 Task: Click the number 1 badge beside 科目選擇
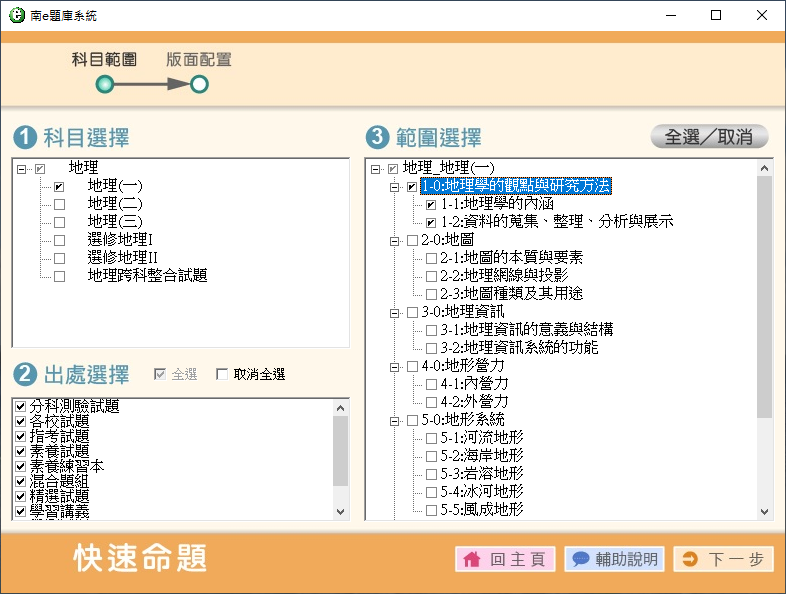pyautogui.click(x=25, y=138)
